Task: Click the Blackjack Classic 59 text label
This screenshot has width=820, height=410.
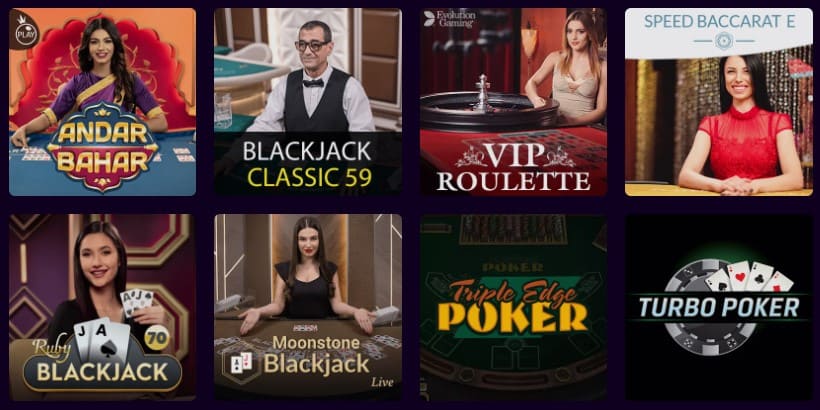Action: (x=308, y=164)
